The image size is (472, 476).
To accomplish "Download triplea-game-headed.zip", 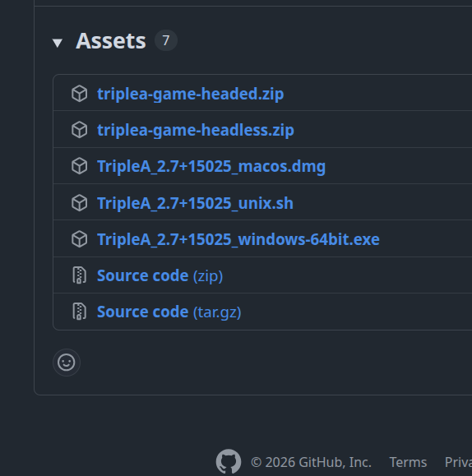I will point(191,94).
